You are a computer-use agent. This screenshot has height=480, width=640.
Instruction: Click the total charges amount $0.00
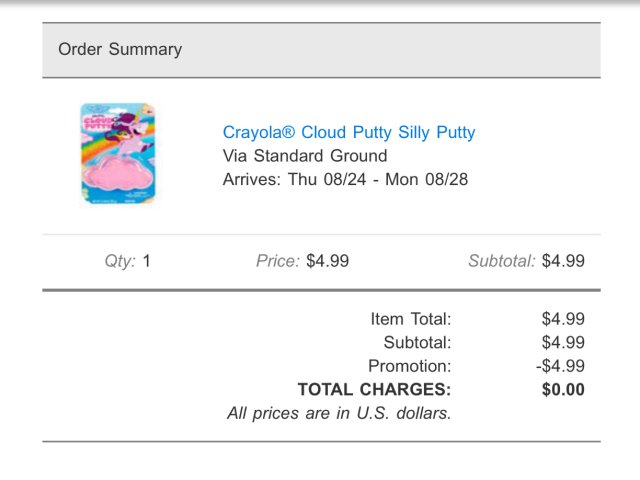(x=563, y=390)
